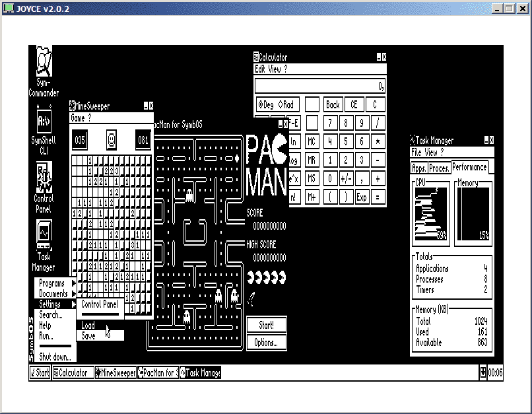Image resolution: width=532 pixels, height=414 pixels.
Task: Switch to the Proces. tab in Task Manager
Action: (x=439, y=168)
